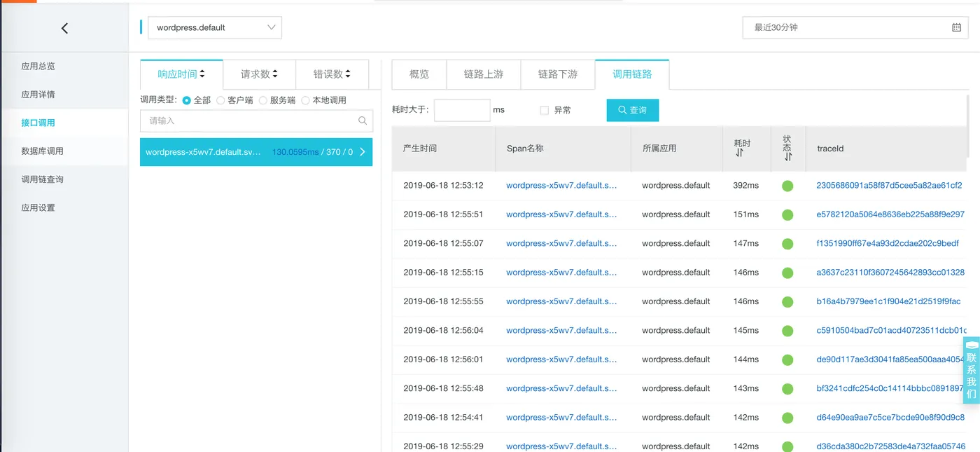The height and width of the screenshot is (452, 980).
Task: Click the timestamp 2019-06-18 12:55:15
Action: point(443,272)
